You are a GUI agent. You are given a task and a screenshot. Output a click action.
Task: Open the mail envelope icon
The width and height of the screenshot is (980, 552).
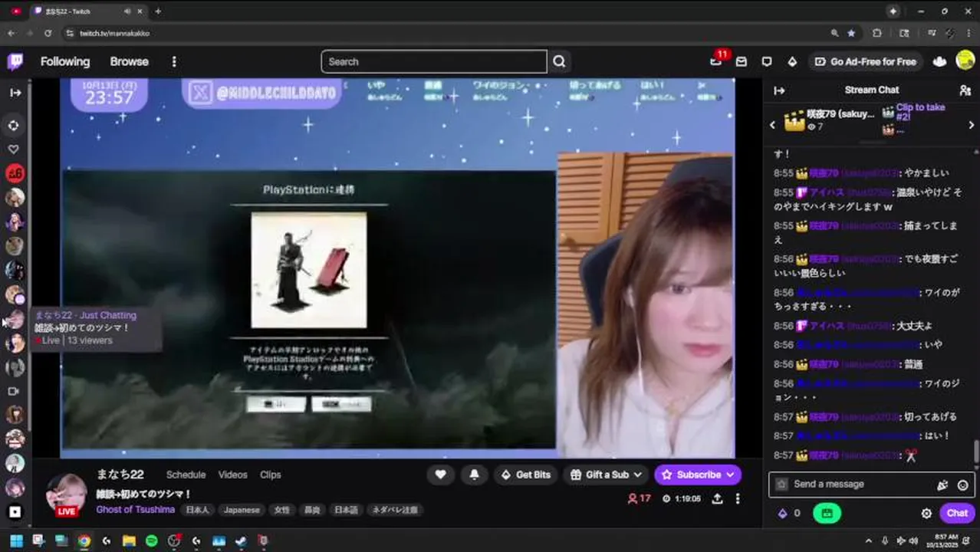click(x=742, y=61)
